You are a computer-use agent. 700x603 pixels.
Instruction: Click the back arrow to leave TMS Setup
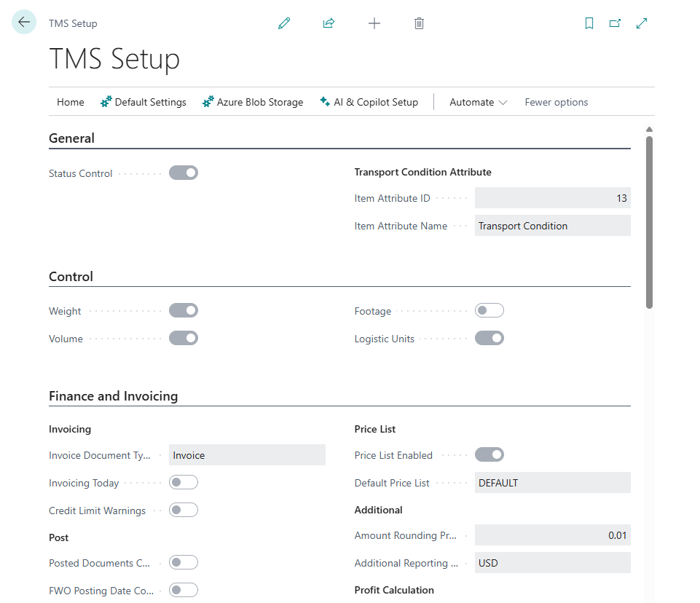click(23, 23)
